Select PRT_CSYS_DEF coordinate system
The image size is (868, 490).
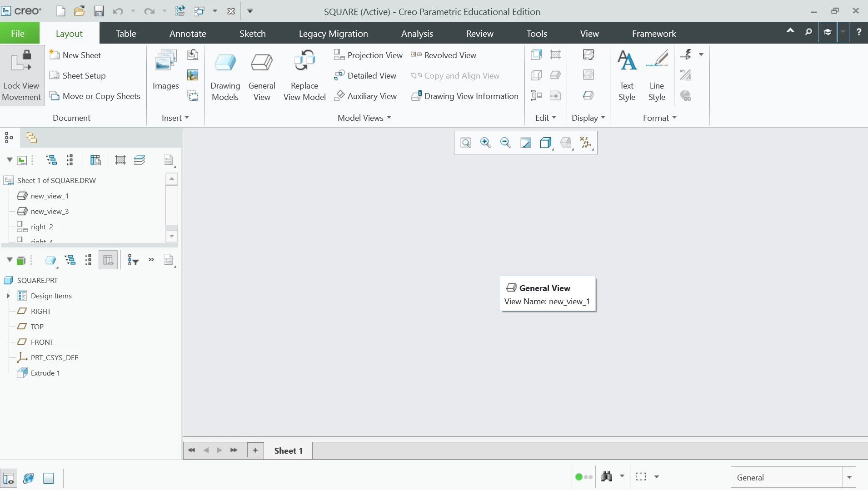click(x=54, y=357)
